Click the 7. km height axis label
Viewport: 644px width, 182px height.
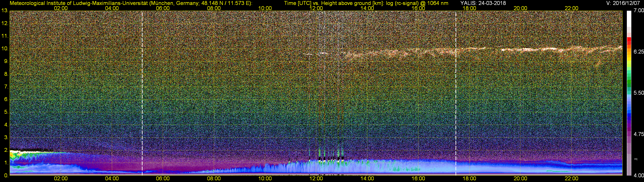6,87
